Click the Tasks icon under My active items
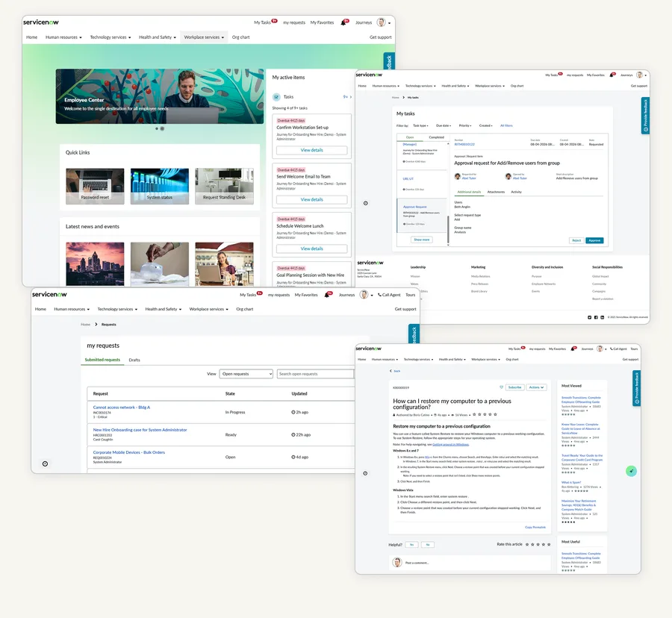Image resolution: width=672 pixels, height=618 pixels. (x=276, y=97)
